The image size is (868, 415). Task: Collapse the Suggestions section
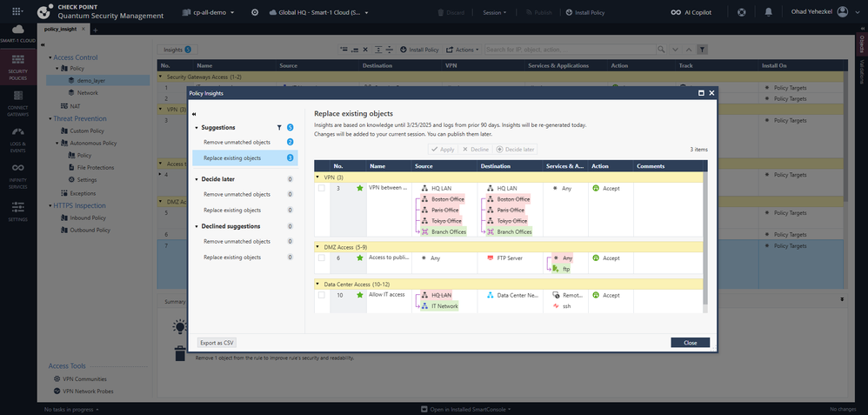197,127
